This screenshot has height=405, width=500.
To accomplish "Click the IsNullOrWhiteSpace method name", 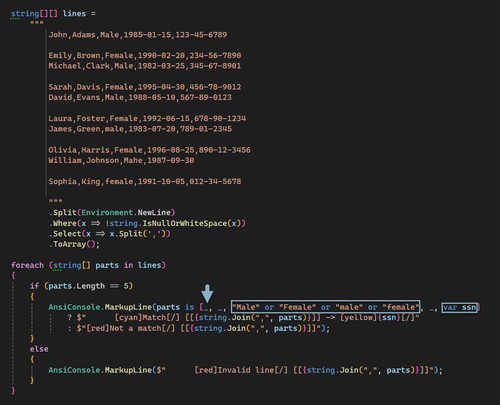I will point(185,223).
